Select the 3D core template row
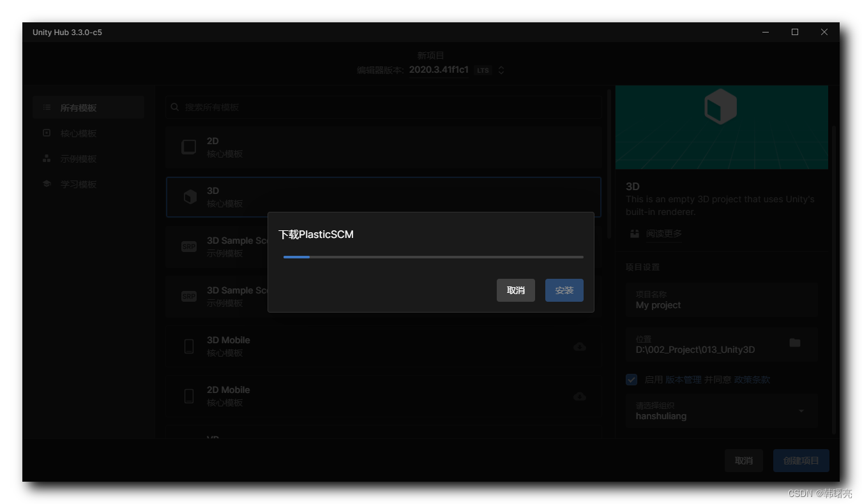The image size is (862, 504). click(383, 197)
